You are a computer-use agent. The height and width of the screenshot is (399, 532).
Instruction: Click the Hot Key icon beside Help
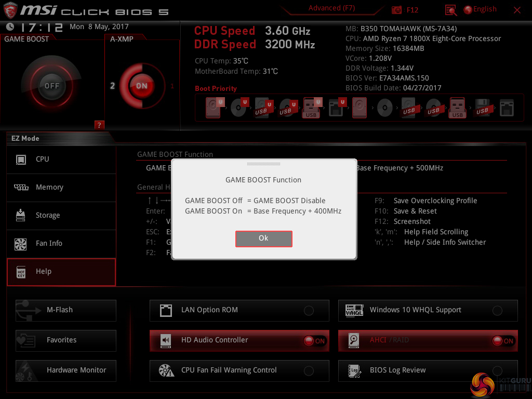(21, 272)
